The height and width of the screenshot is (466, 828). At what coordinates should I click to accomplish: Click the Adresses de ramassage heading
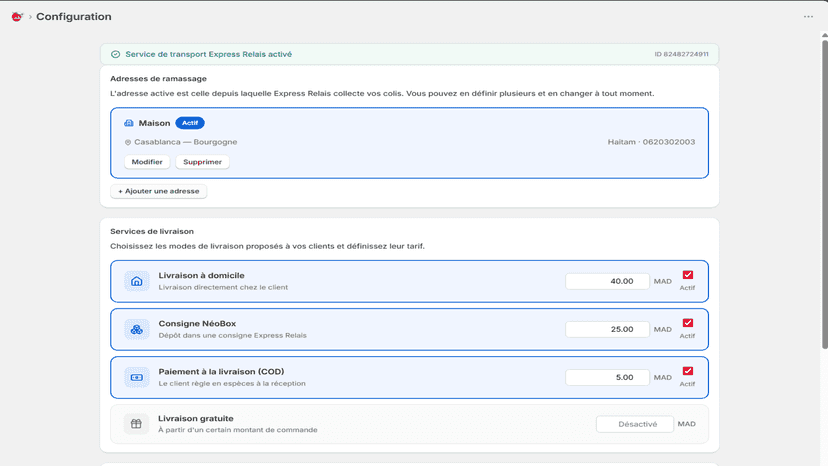[x=158, y=79]
